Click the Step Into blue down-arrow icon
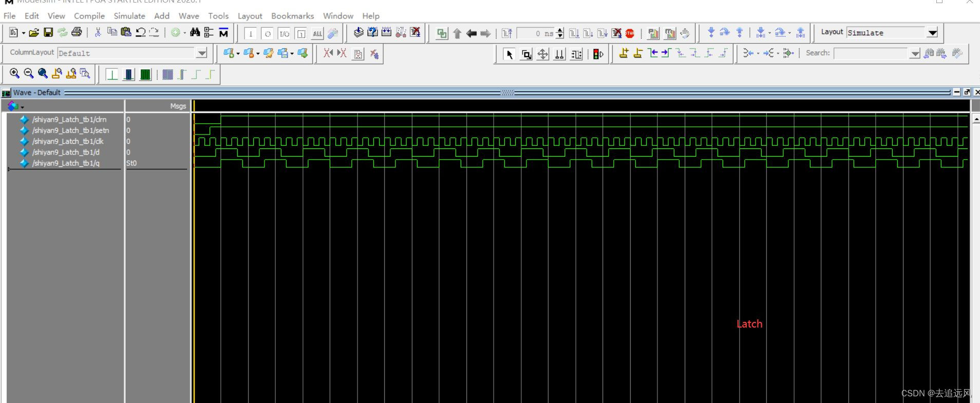The width and height of the screenshot is (980, 403). [x=711, y=33]
